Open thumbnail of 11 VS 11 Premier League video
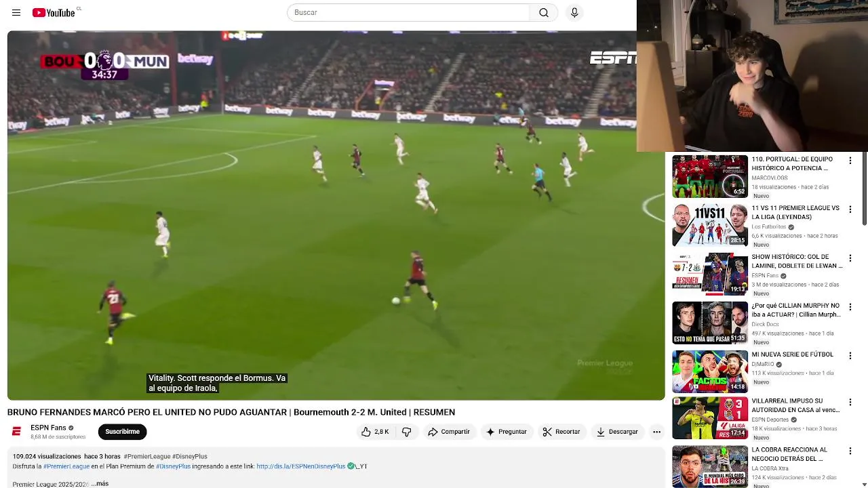This screenshot has width=868, height=488. [710, 225]
